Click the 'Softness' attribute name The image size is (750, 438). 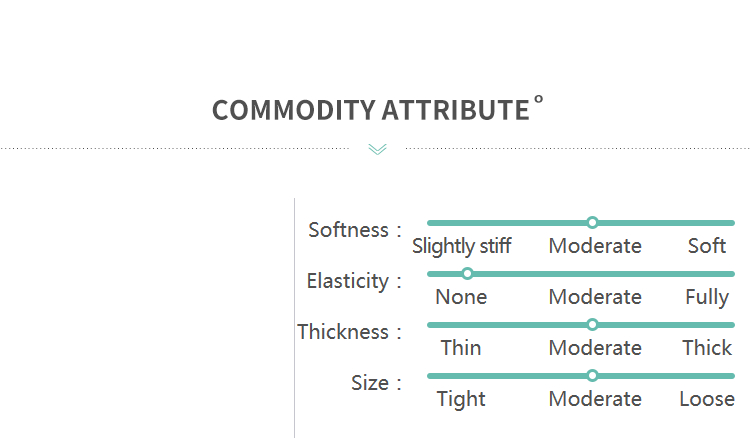(348, 230)
